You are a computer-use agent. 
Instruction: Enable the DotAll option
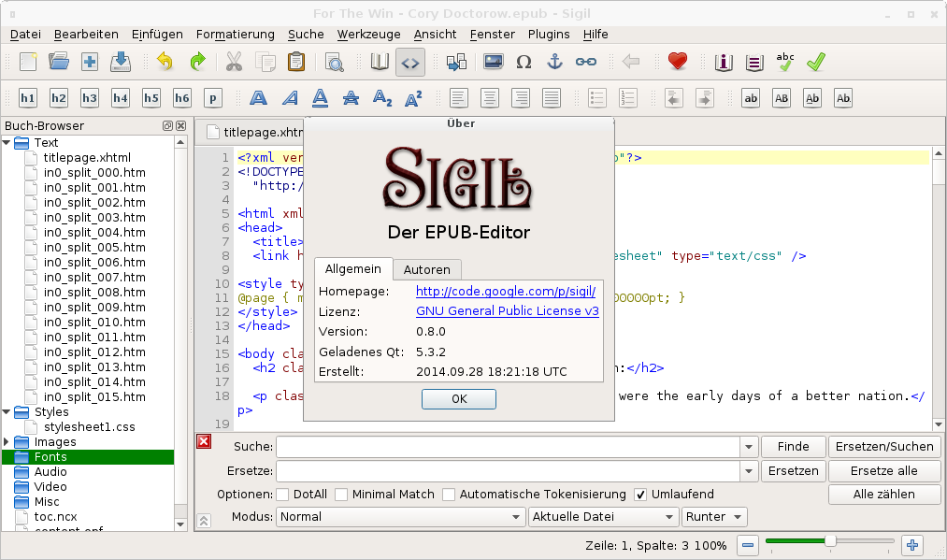(282, 495)
